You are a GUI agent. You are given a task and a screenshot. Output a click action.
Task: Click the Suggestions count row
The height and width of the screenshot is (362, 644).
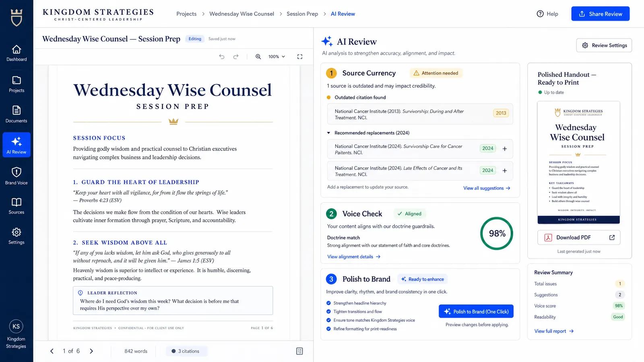click(x=579, y=295)
